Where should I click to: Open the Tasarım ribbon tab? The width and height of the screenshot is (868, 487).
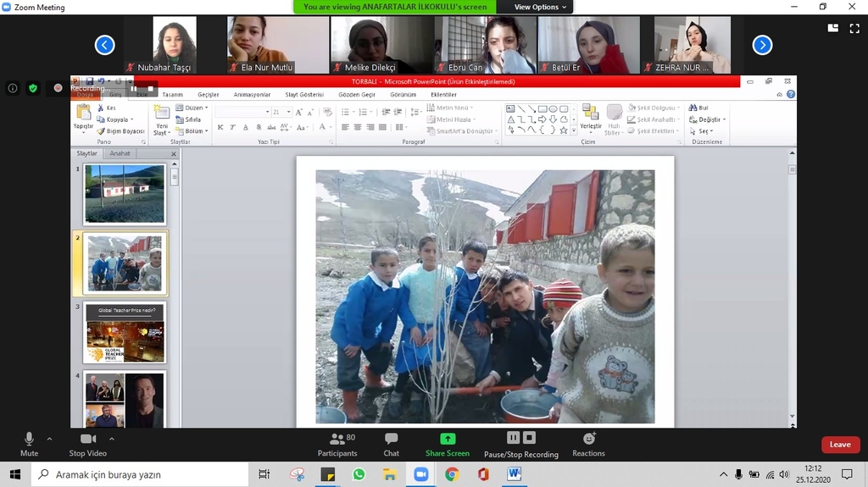click(x=172, y=95)
